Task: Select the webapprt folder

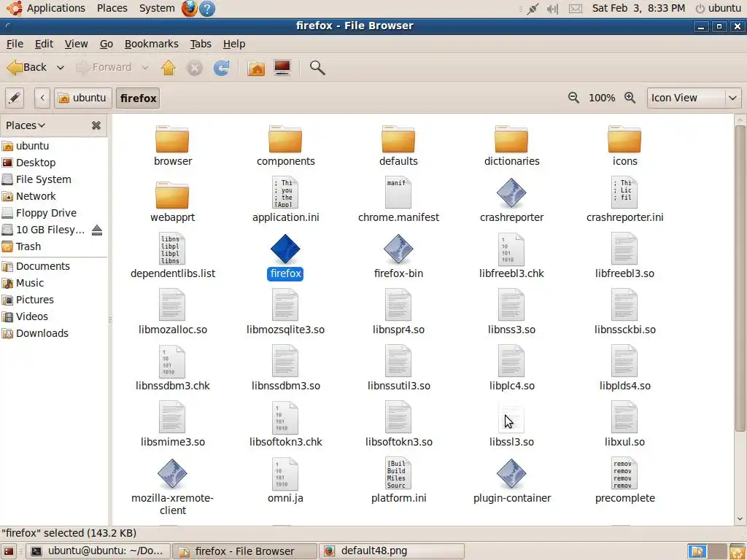Action: [172, 202]
